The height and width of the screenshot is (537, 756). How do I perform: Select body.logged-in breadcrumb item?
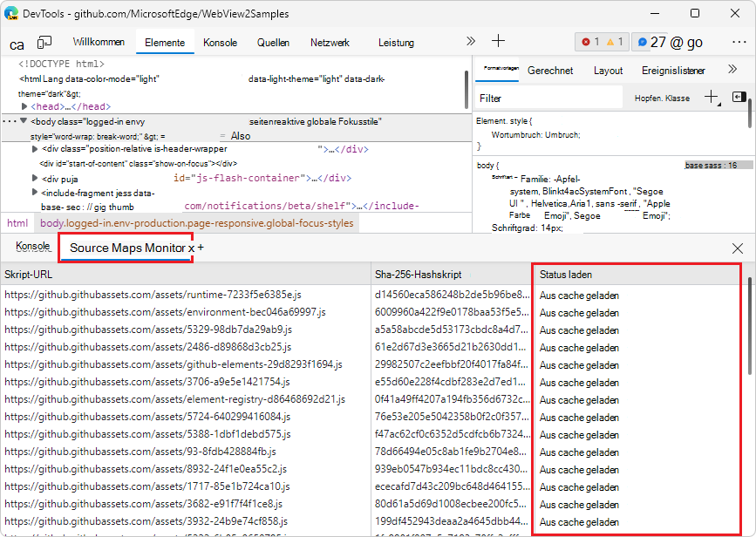197,223
